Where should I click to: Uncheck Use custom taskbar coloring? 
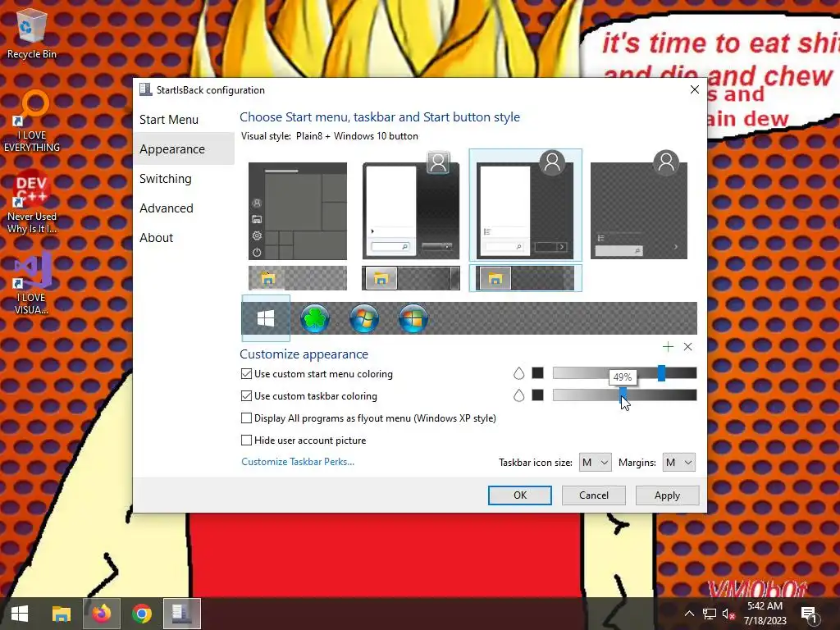point(246,396)
